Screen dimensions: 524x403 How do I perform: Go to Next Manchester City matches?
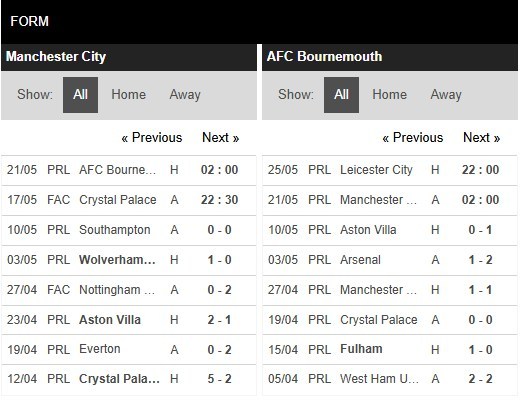[221, 138]
